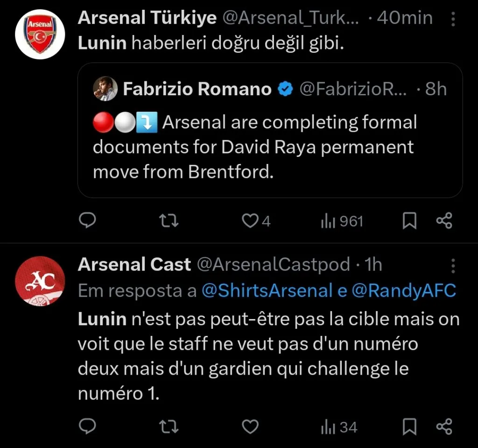Click Fabrizio Romano's verified badge
Viewport: 478px width, 448px height.
(x=285, y=89)
